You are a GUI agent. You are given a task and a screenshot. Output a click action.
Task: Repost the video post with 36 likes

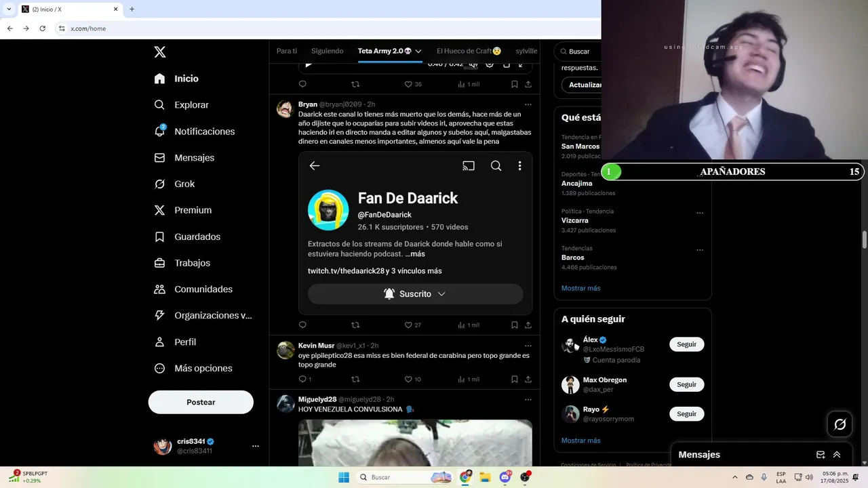pyautogui.click(x=355, y=85)
